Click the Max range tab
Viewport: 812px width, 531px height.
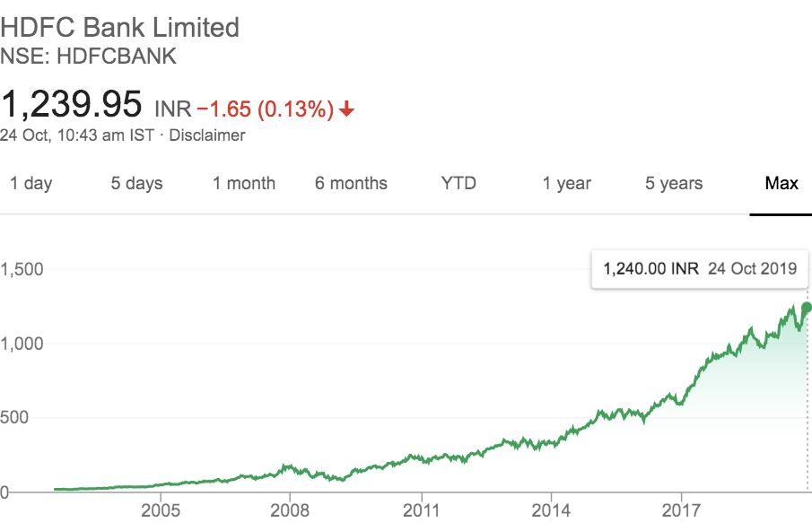(x=781, y=184)
